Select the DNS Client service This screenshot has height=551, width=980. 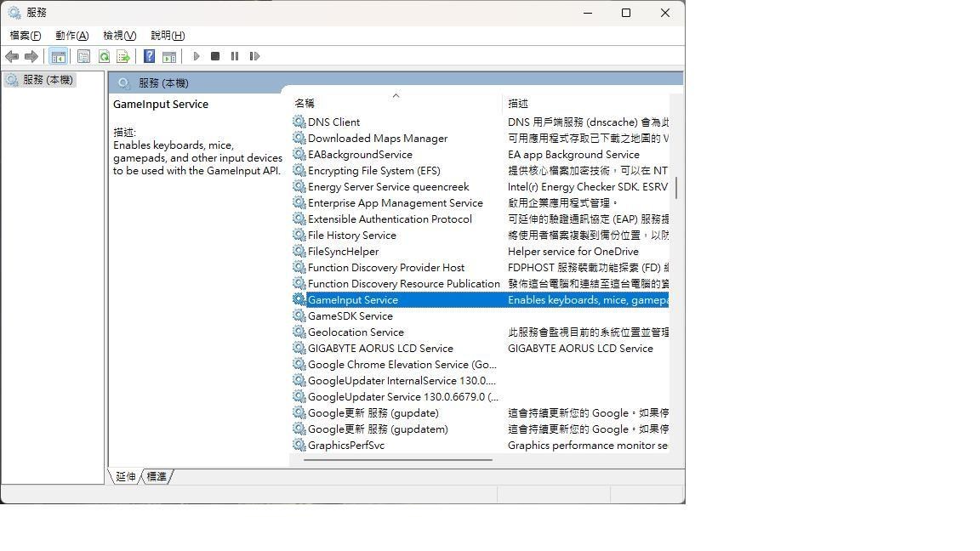pos(334,122)
